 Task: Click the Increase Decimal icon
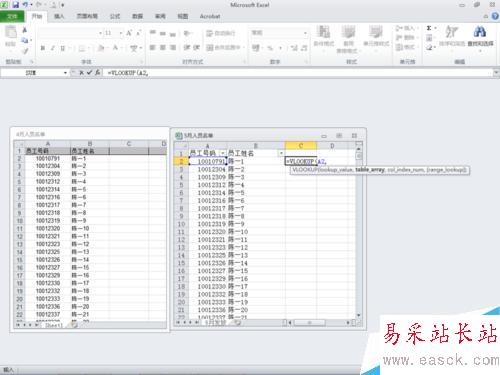pos(294,48)
